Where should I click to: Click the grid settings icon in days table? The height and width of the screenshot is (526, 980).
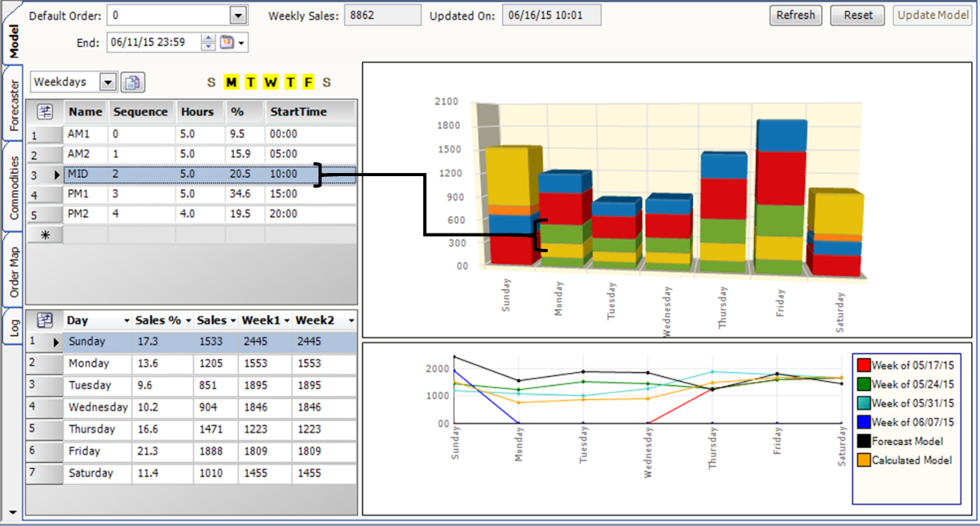tap(45, 320)
